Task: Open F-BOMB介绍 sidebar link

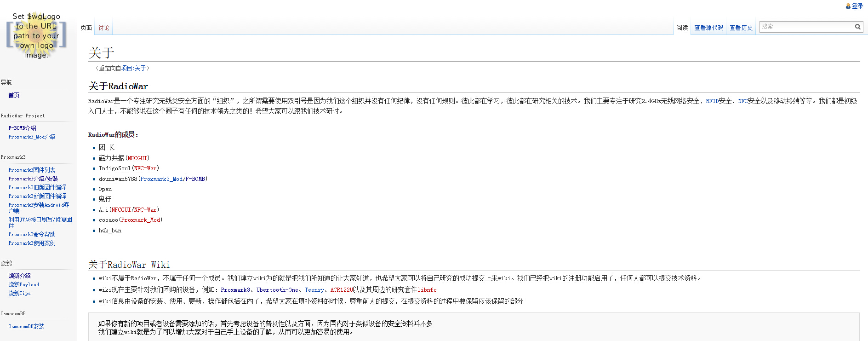Action: [22, 128]
